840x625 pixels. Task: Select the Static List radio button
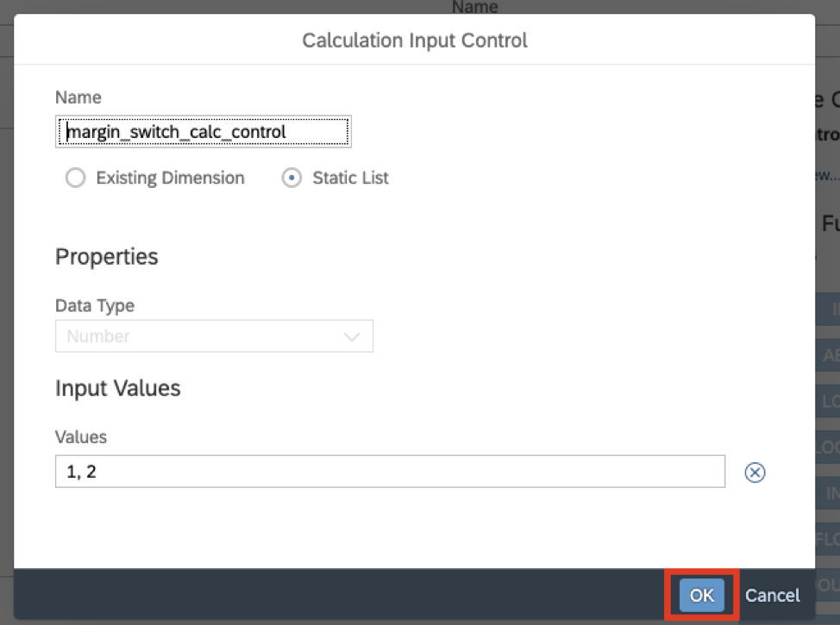point(291,178)
